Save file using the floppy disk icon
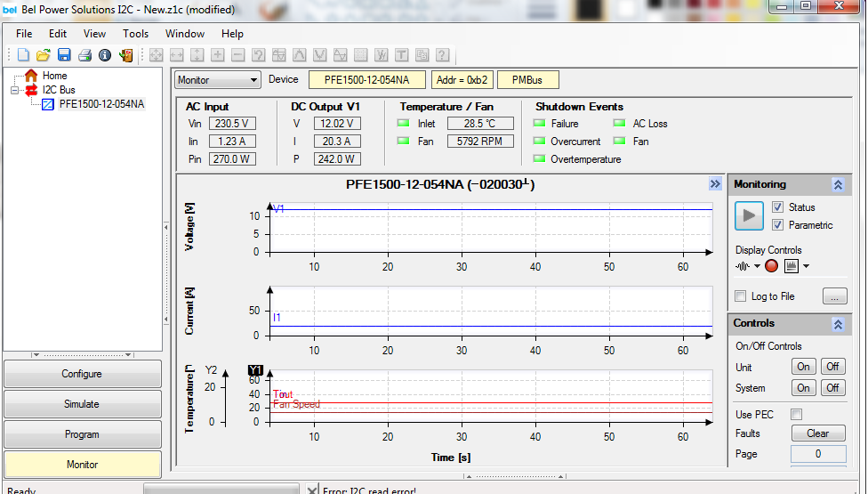 pos(64,55)
